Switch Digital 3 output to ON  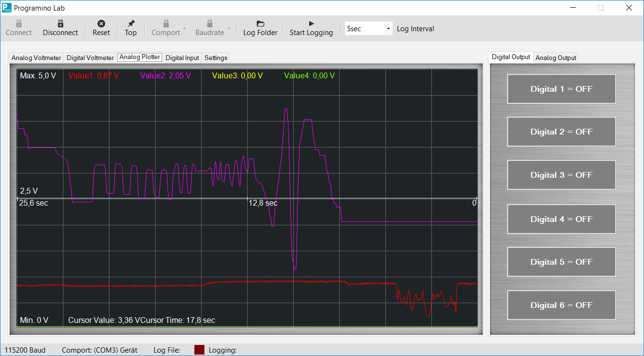(x=561, y=175)
